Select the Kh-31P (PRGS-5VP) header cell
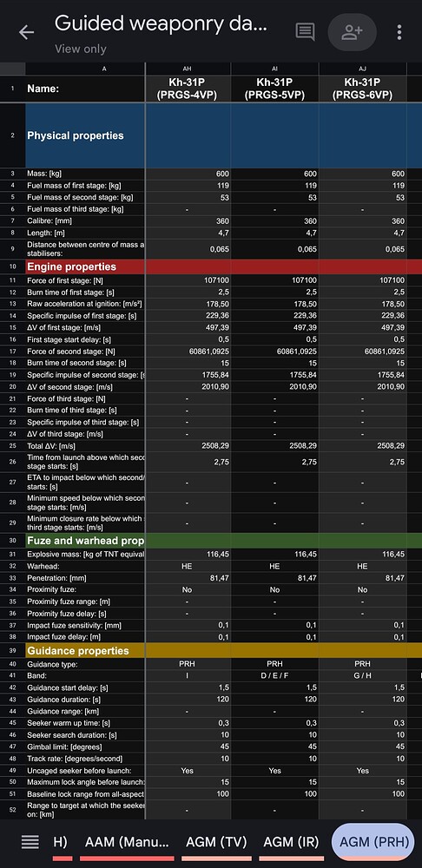 [274, 89]
